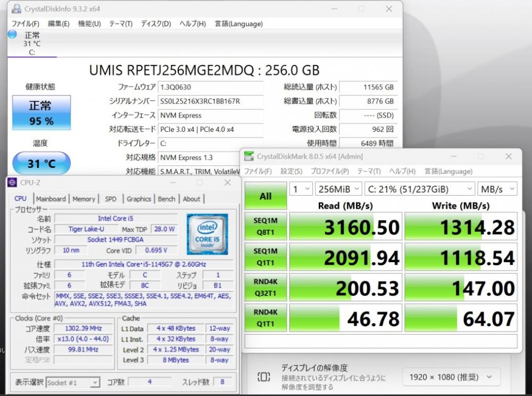Screen dimensions: 532x396
Task: Open the 256MiB test size dropdown
Action: (338, 189)
